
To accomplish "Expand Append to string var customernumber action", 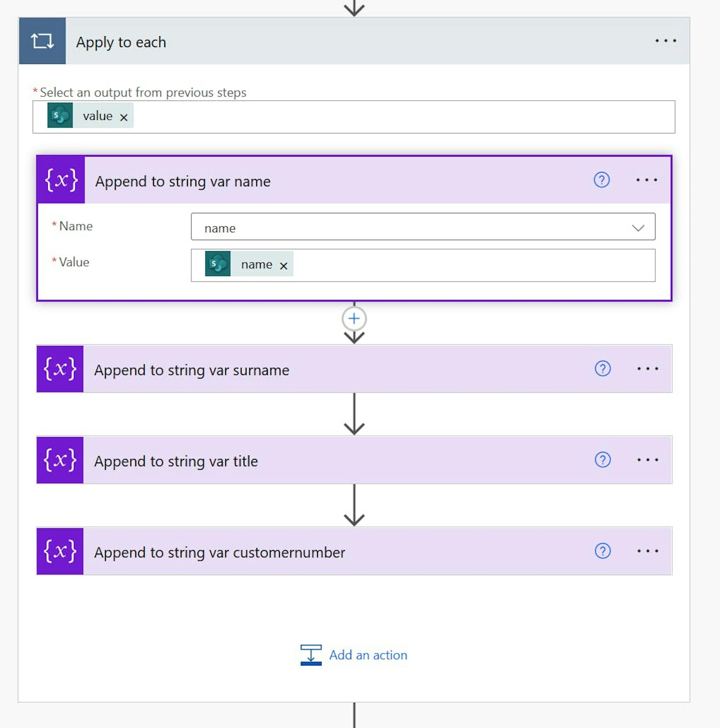I will tap(354, 551).
